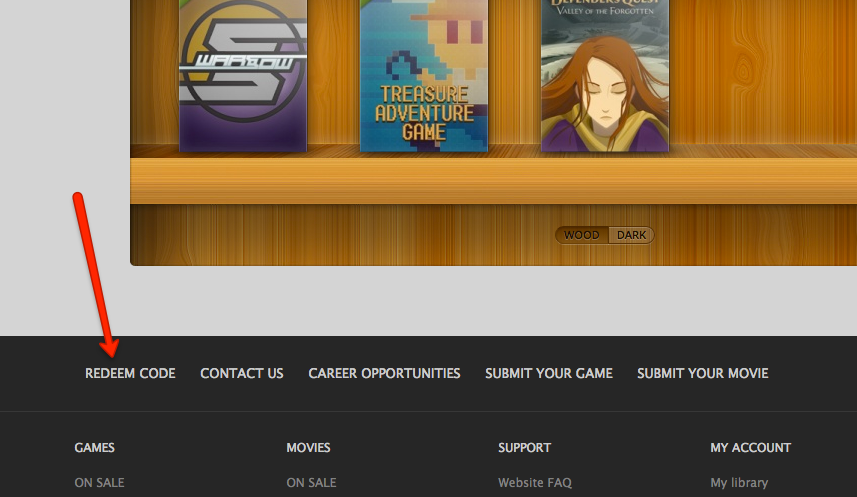The width and height of the screenshot is (857, 497).
Task: Open the Warsow game cover
Action: [x=243, y=75]
